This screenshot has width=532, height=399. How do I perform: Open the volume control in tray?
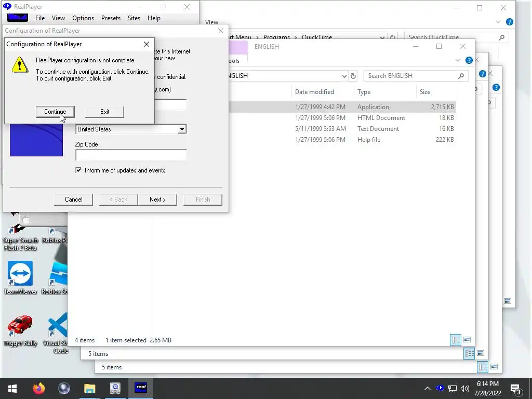tap(465, 389)
